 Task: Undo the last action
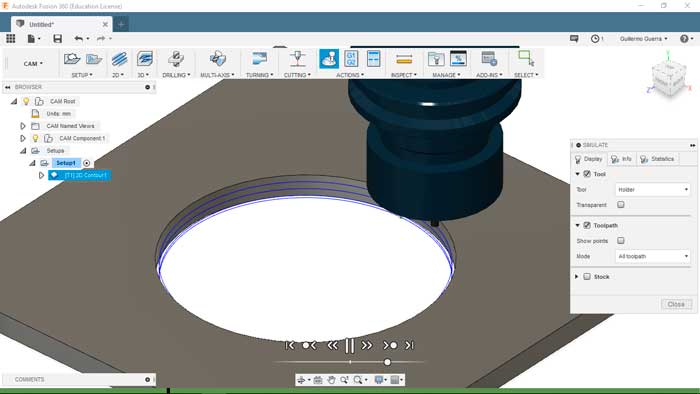(79, 39)
